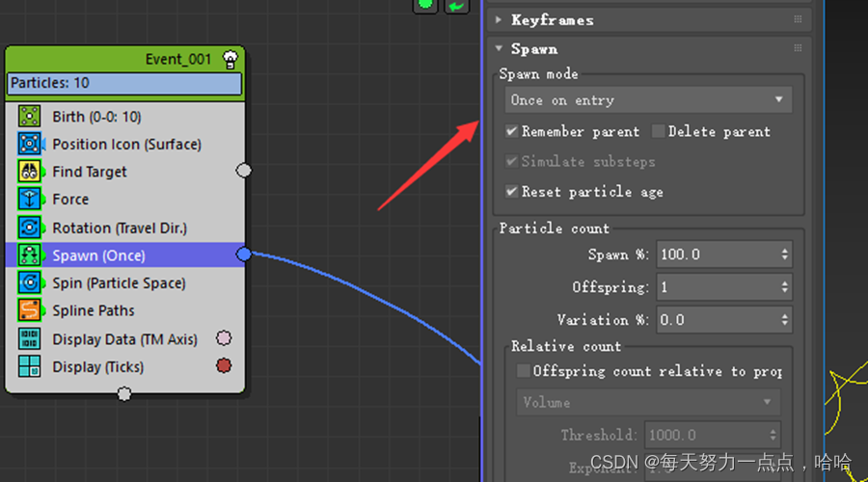Click the Offspring spinner arrows
Viewport: 868px width, 482px height.
(784, 287)
